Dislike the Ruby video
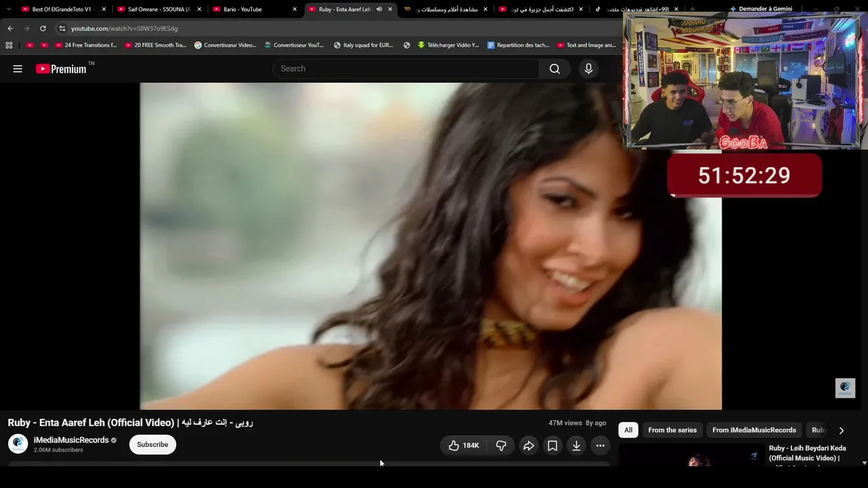868x488 pixels. [501, 445]
